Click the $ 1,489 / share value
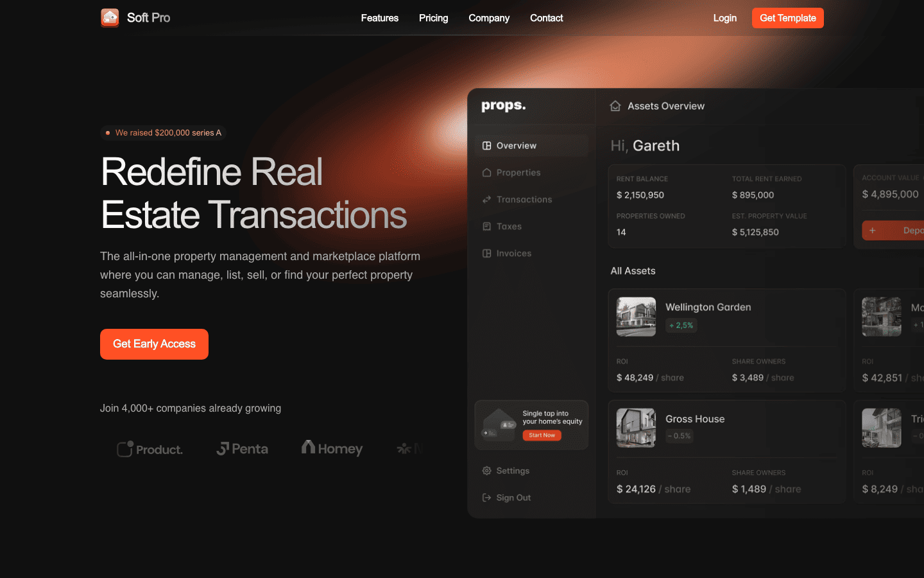The width and height of the screenshot is (924, 578). coord(767,489)
